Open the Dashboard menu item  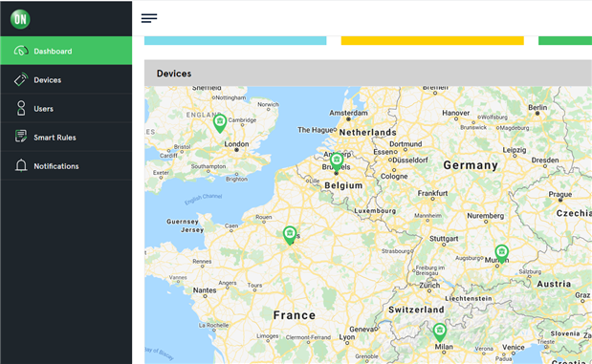[66, 51]
